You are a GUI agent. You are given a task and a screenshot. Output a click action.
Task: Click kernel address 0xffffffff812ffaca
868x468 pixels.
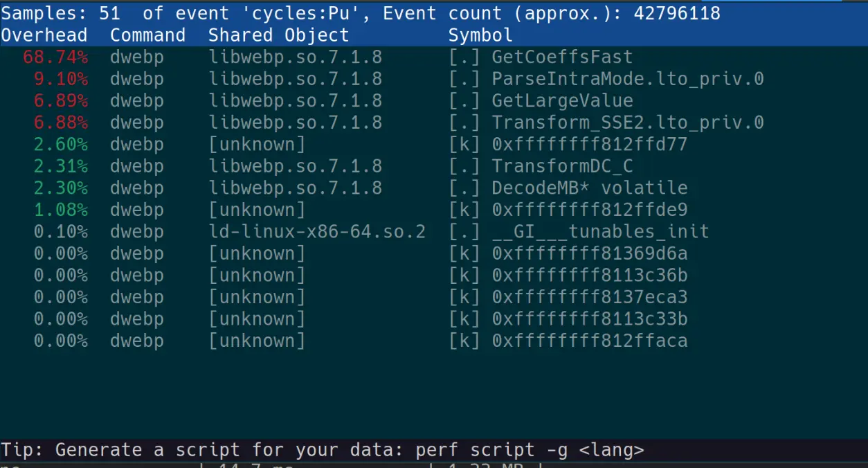tap(589, 341)
